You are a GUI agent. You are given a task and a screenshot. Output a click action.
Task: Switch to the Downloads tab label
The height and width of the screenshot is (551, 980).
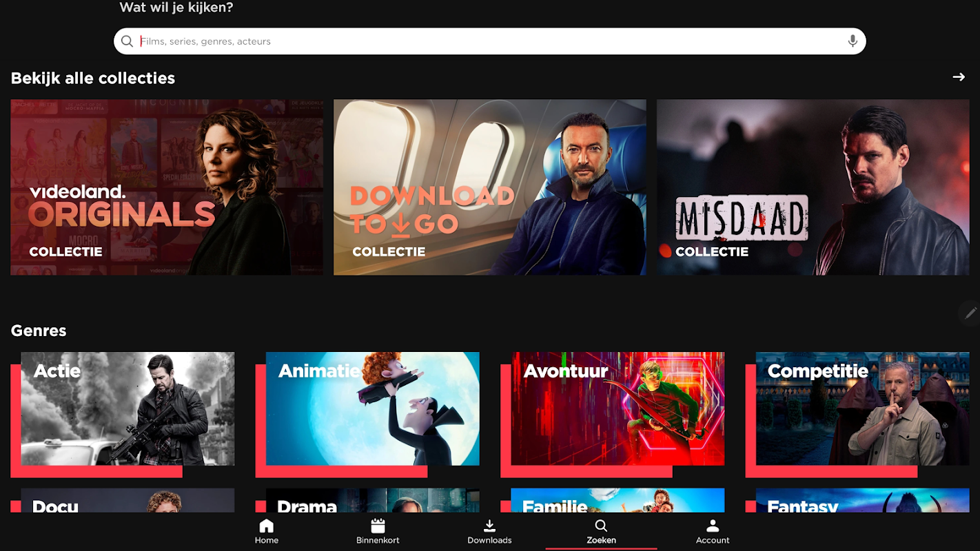(x=489, y=541)
